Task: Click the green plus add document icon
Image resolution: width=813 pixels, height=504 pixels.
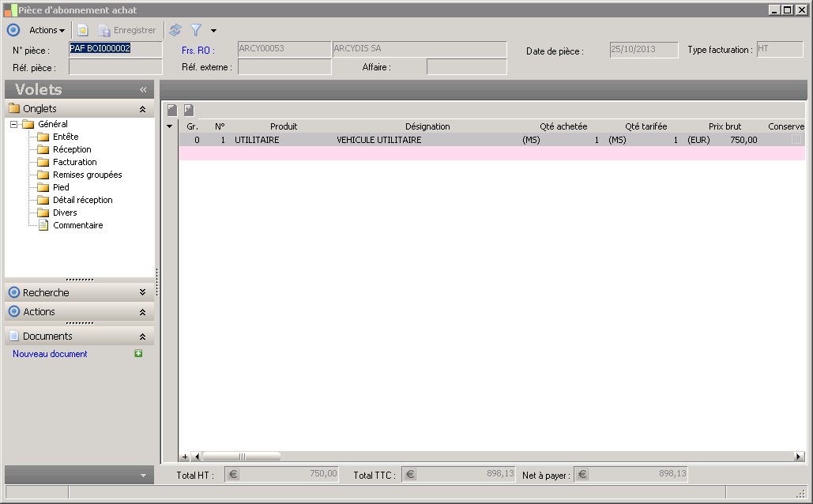Action: coord(138,354)
